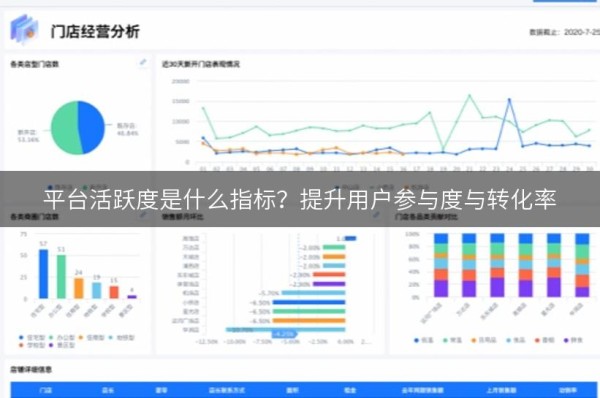600x398 pixels.
Task: Click the edit pencil icon on horizontal bar chart card
Action: (x=376, y=215)
